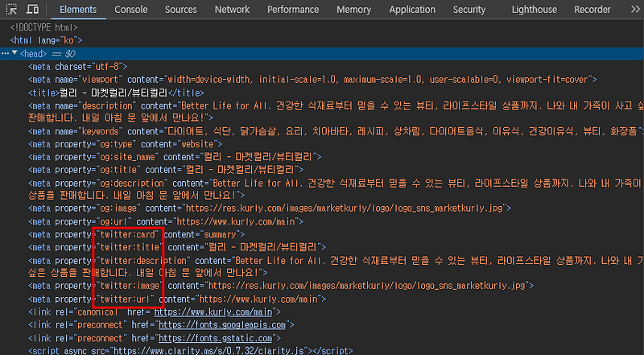Image resolution: width=644 pixels, height=355 pixels.
Task: Follow the canonical kurly.com/main link
Action: [213, 312]
